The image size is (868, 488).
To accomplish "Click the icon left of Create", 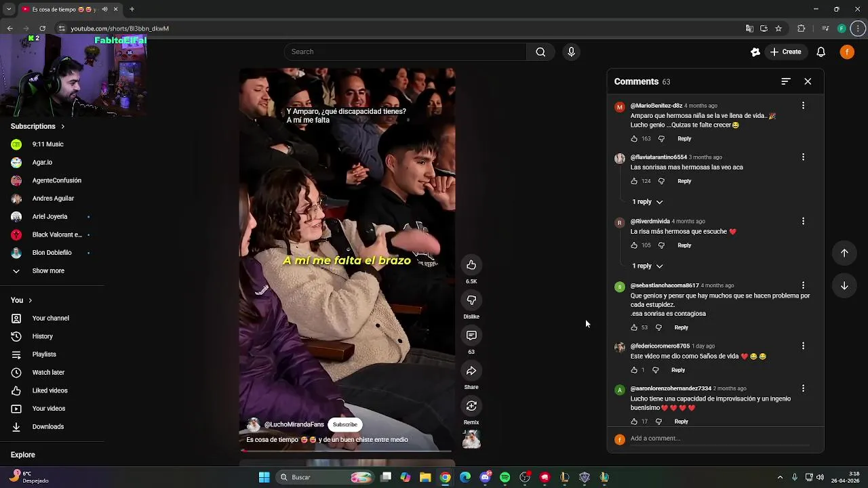I will click(755, 52).
